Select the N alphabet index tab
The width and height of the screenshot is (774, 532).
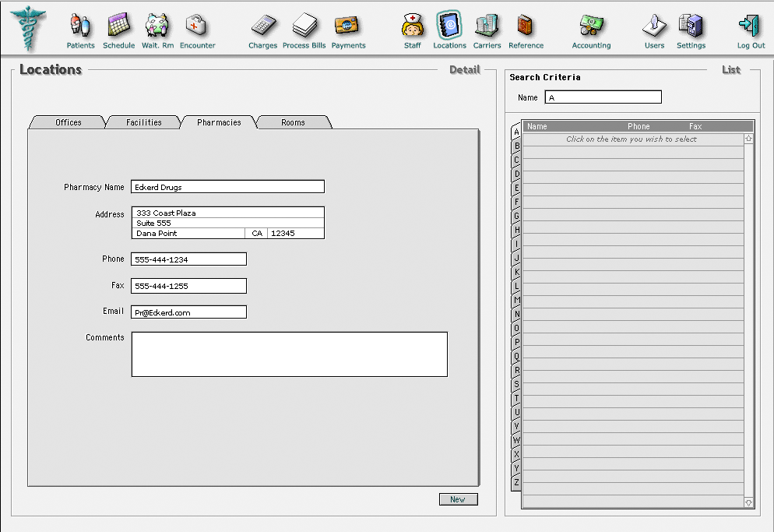pos(516,314)
